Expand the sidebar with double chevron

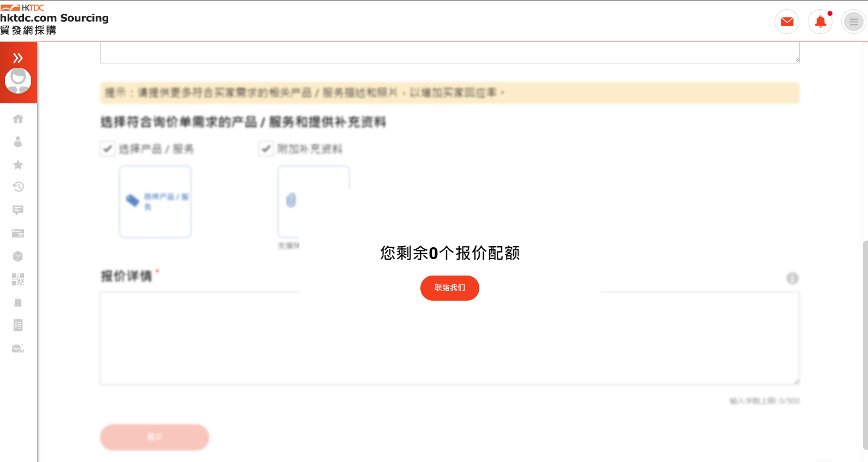(18, 58)
